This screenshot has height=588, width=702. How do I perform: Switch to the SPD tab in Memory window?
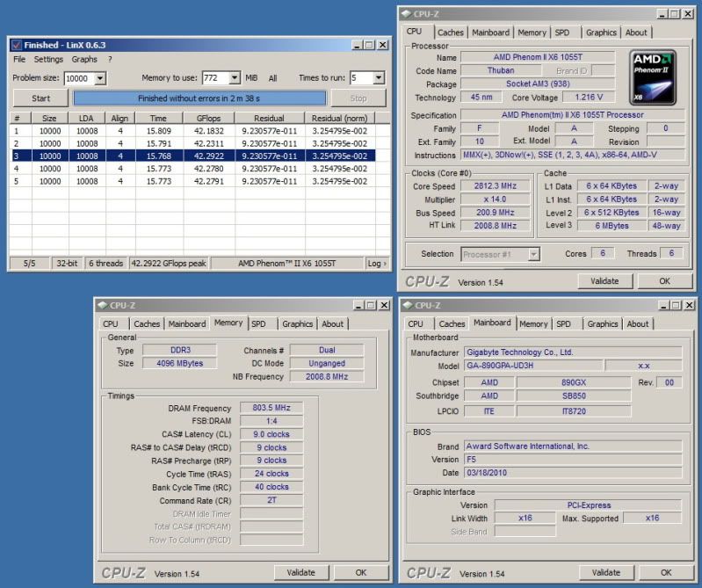pos(258,323)
